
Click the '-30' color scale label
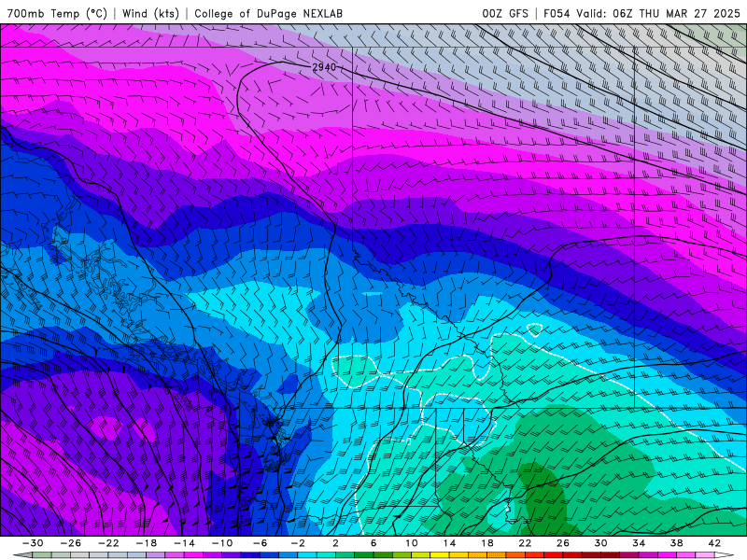(x=33, y=543)
